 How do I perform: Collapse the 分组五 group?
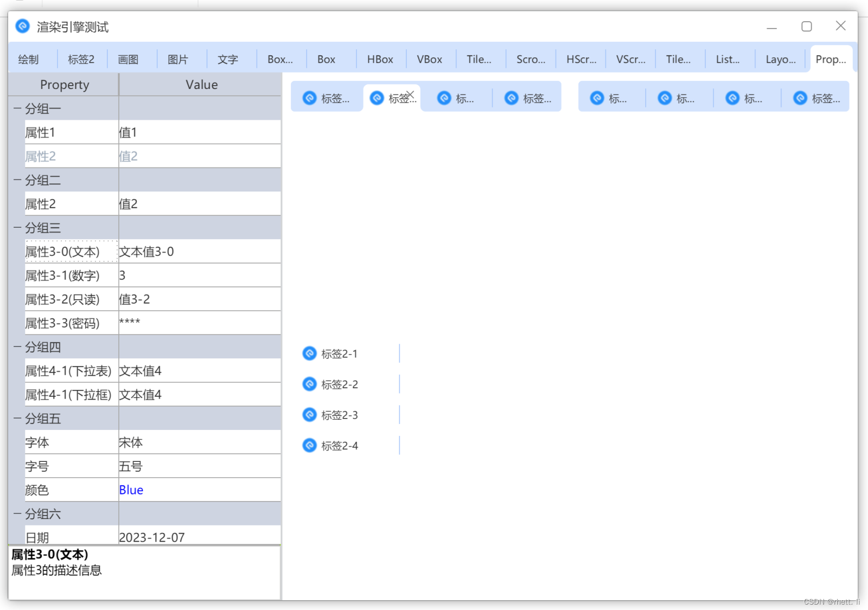point(17,419)
